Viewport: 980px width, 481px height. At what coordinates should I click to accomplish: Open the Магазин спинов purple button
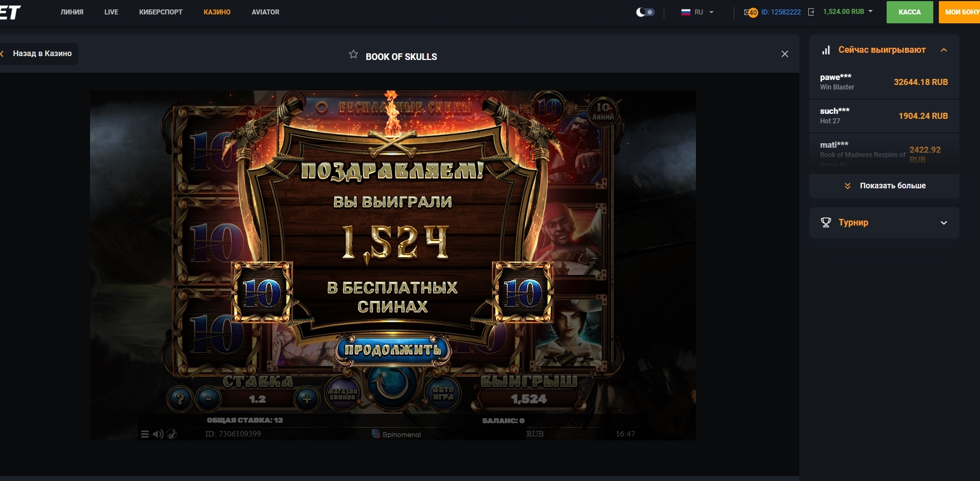coord(342,394)
